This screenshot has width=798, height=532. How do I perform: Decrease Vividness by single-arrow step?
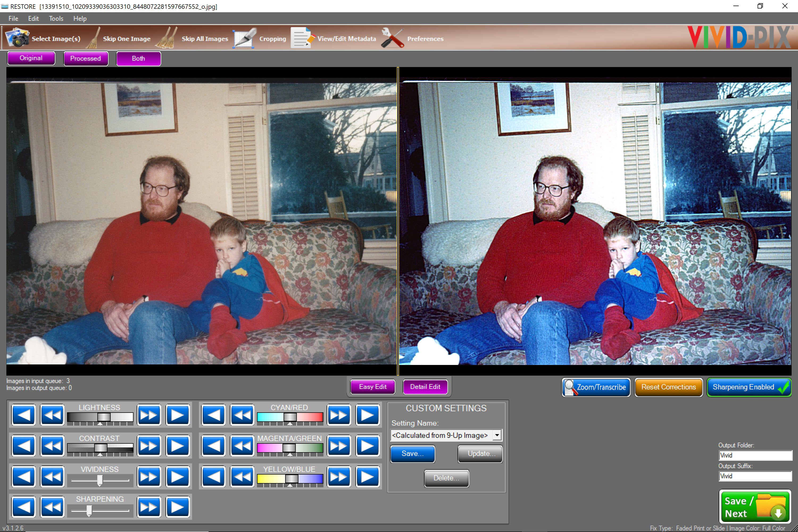coord(23,476)
